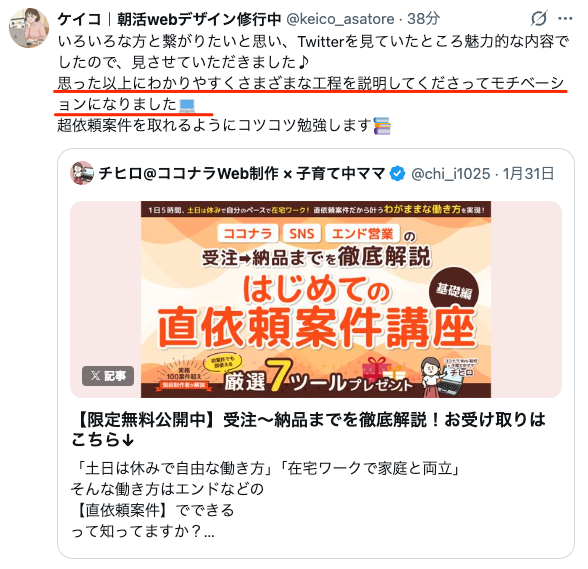Open the three-dot more options menu
The image size is (588, 569).
point(565,18)
